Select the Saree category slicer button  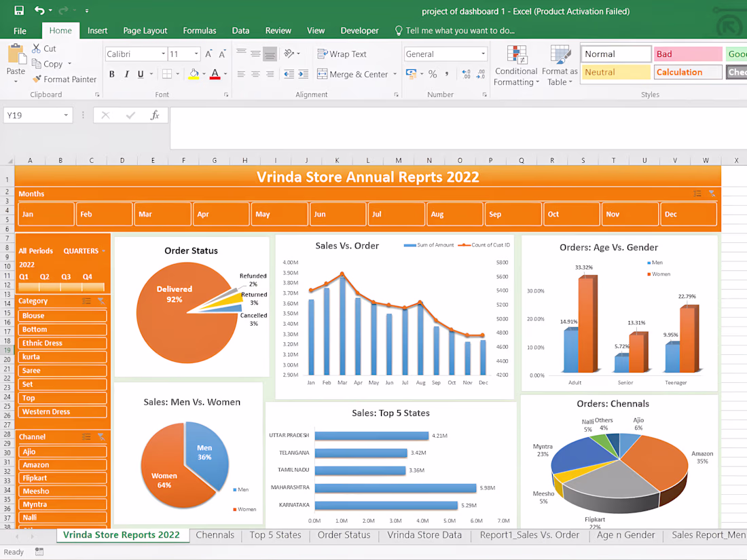point(62,371)
